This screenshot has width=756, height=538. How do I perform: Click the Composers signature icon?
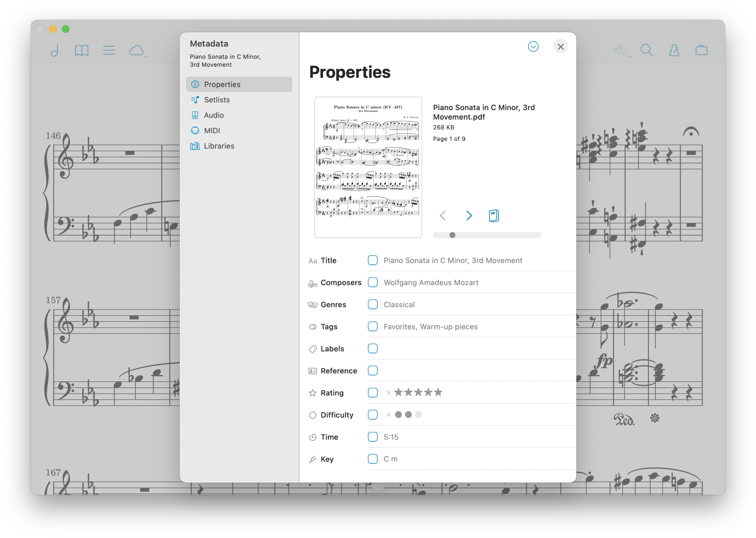[x=312, y=283]
